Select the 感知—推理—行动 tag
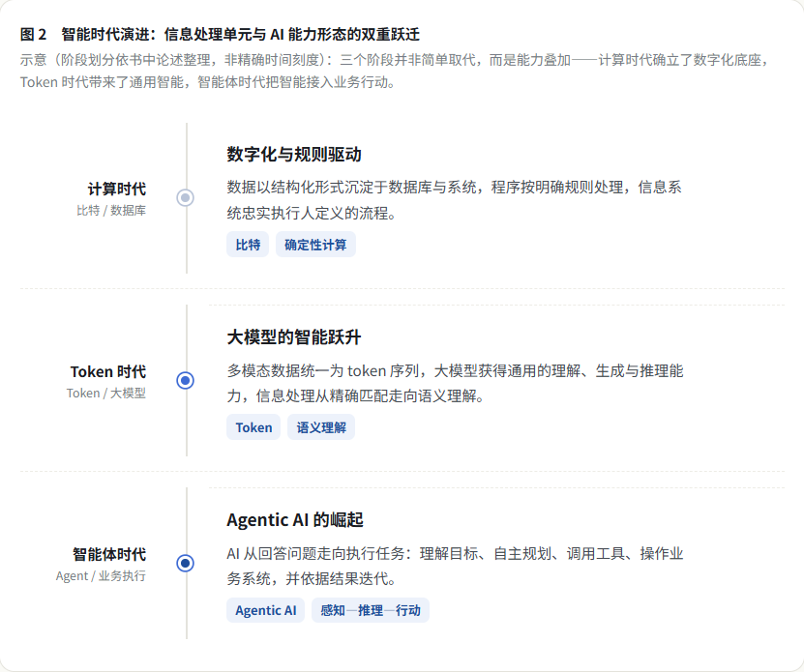This screenshot has height=672, width=804. pos(371,610)
